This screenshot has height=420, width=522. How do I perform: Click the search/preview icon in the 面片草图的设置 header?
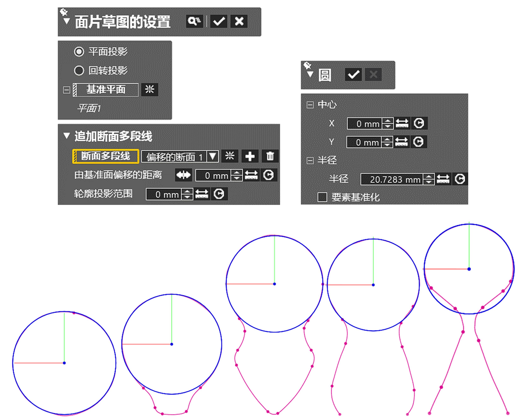click(x=194, y=21)
